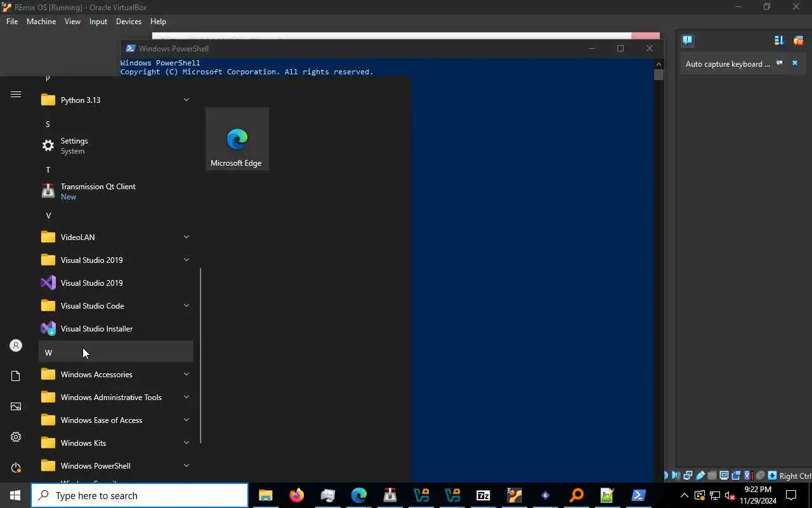Click the volume icon in system tray

pos(730,495)
